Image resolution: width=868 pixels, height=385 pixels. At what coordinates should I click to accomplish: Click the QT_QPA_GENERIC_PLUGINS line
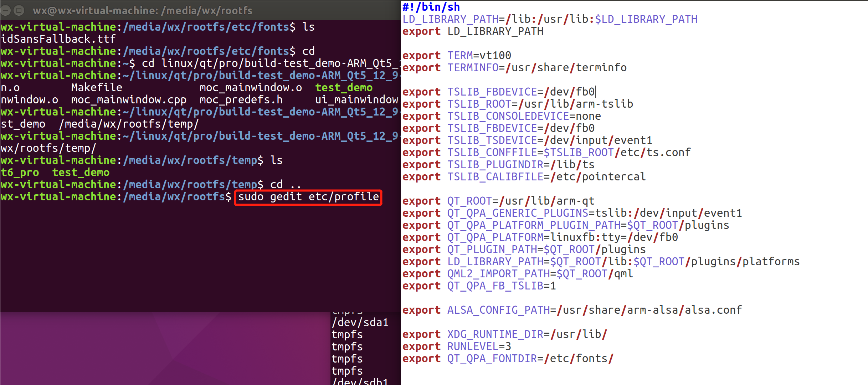click(572, 213)
